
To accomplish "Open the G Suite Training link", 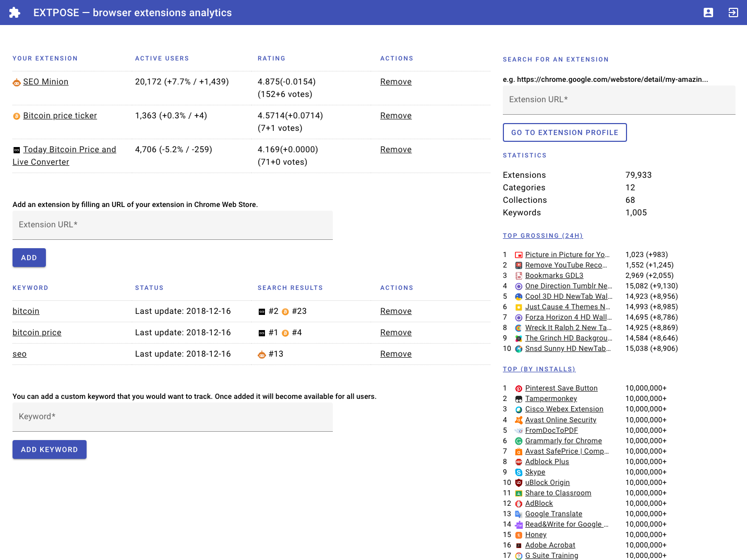I will pyautogui.click(x=551, y=555).
